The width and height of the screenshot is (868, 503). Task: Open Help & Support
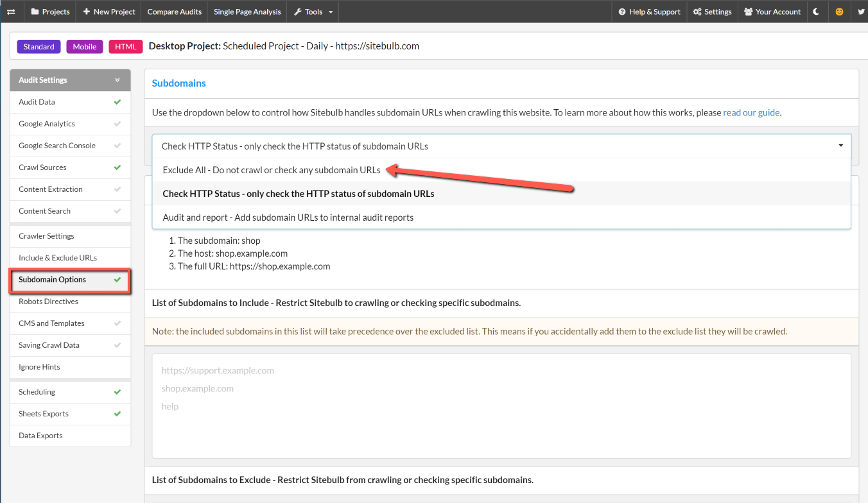click(649, 12)
